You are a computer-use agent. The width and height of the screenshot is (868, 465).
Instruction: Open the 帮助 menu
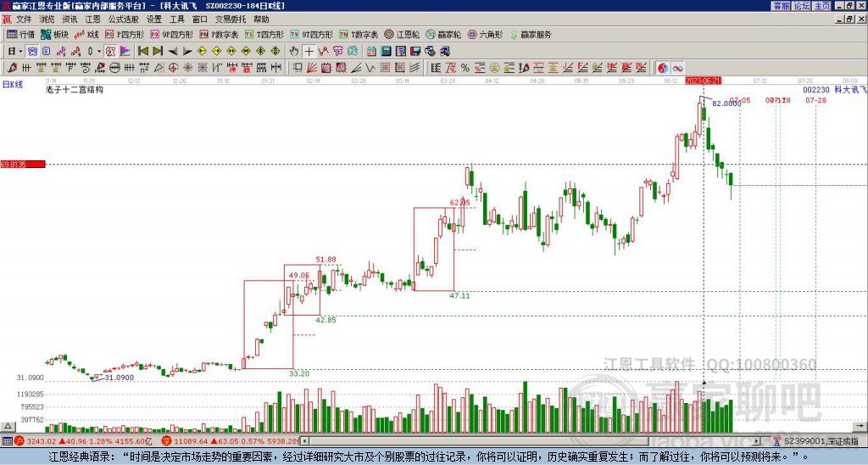click(261, 20)
